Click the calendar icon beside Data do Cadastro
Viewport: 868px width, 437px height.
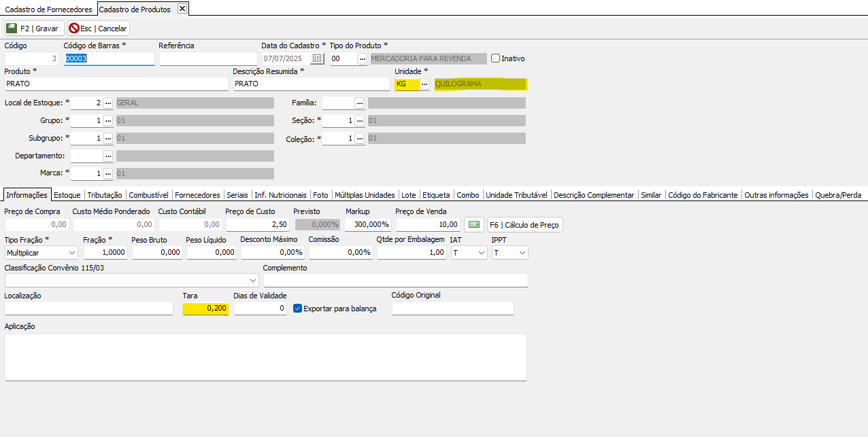[x=317, y=58]
